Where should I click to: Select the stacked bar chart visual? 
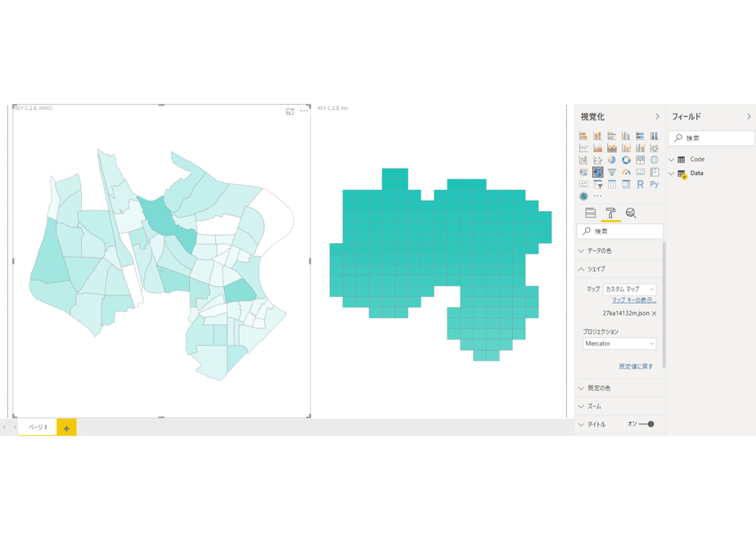pos(583,136)
